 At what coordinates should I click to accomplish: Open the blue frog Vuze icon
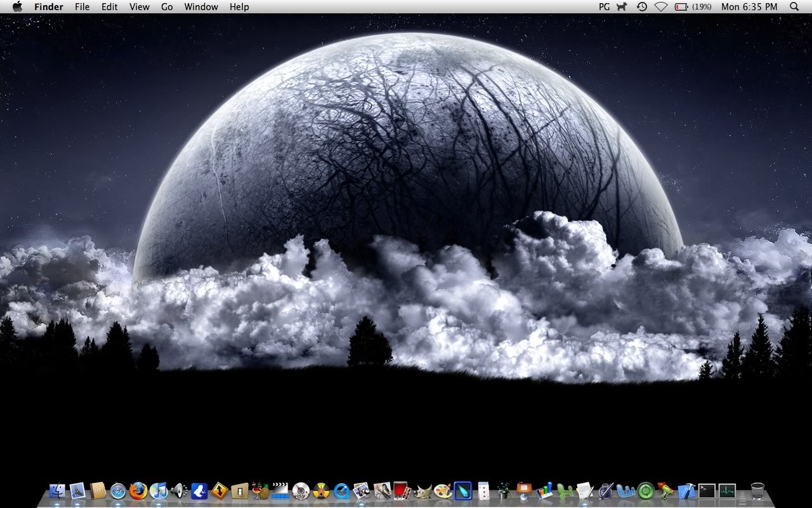point(199,490)
